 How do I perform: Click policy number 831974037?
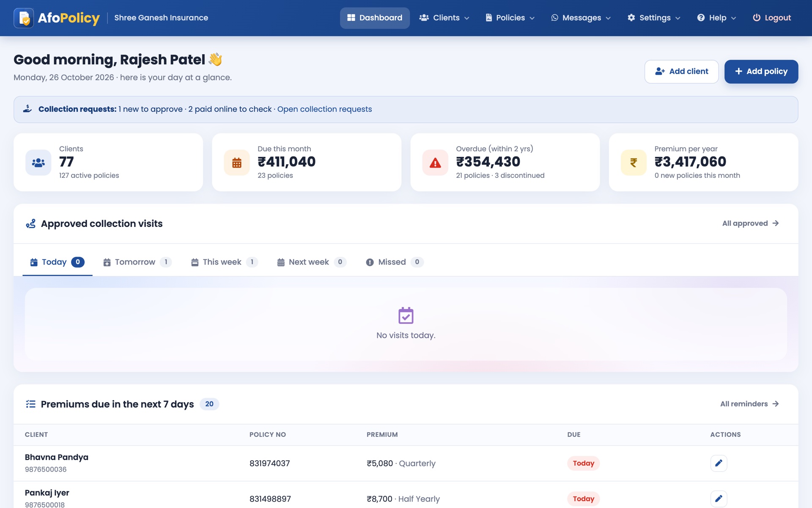[x=269, y=463]
